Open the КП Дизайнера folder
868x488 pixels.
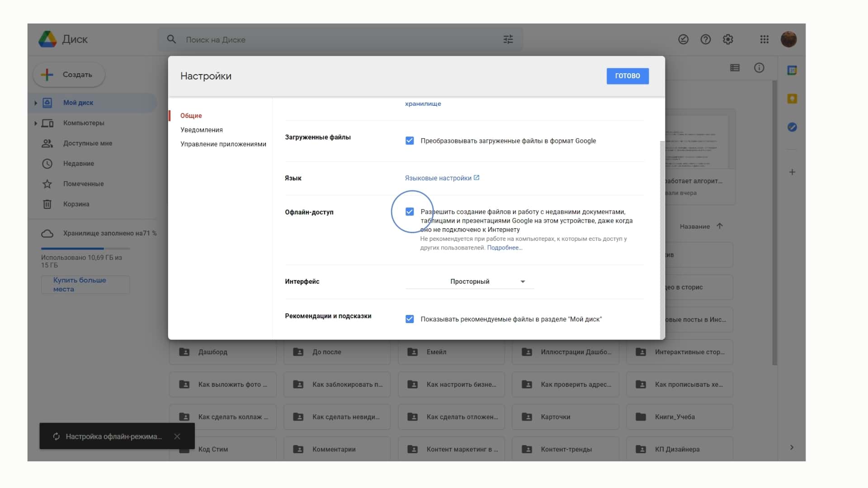point(679,449)
